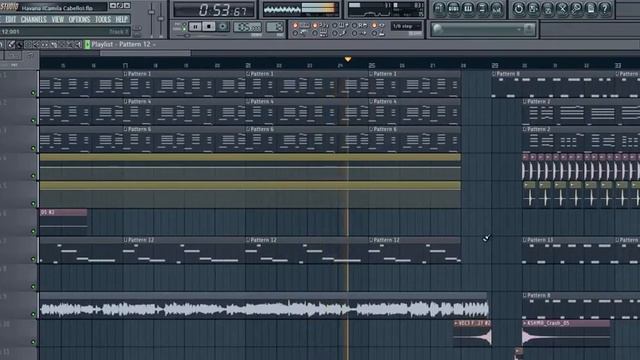The width and height of the screenshot is (640, 360).
Task: Click the save project toolbar icon
Action: pos(533,9)
